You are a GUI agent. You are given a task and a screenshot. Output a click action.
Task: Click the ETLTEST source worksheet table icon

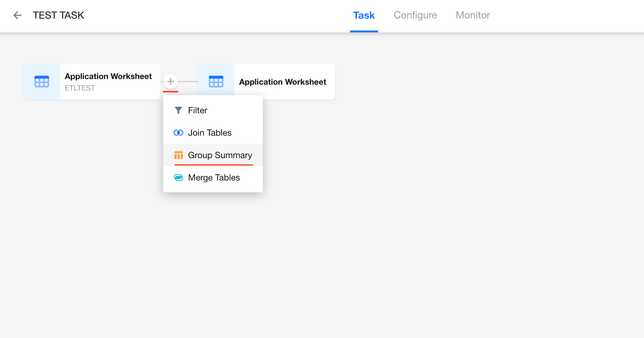[42, 82]
